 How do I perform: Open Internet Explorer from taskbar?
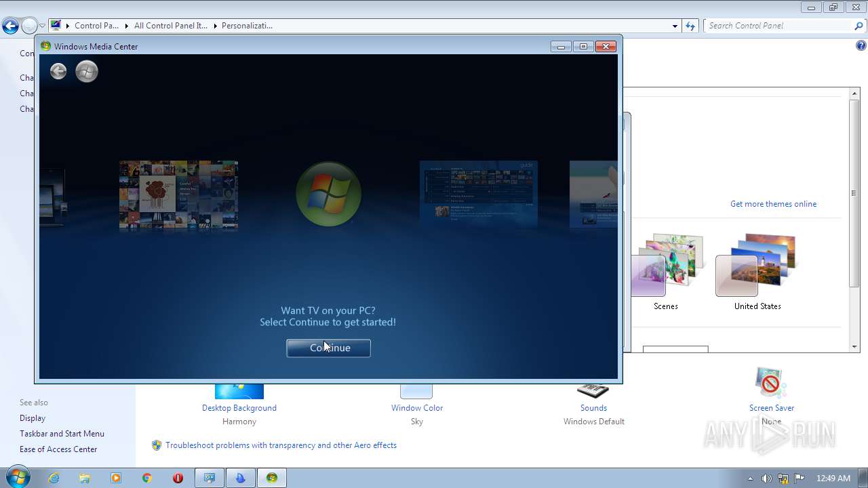[x=54, y=478]
